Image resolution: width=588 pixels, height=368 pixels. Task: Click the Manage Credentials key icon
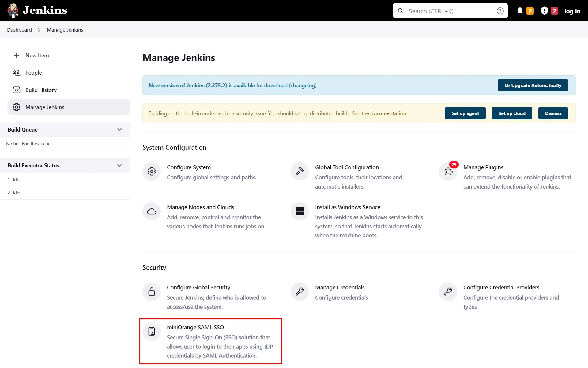[x=300, y=291]
